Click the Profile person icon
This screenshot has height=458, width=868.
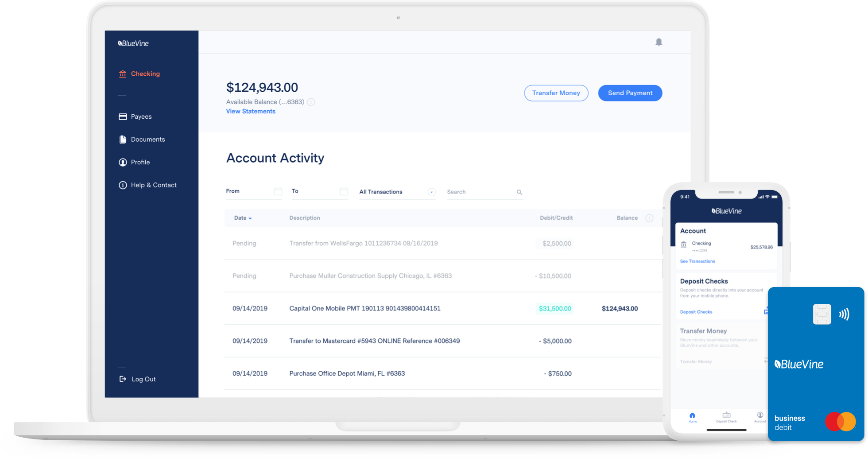click(x=123, y=162)
